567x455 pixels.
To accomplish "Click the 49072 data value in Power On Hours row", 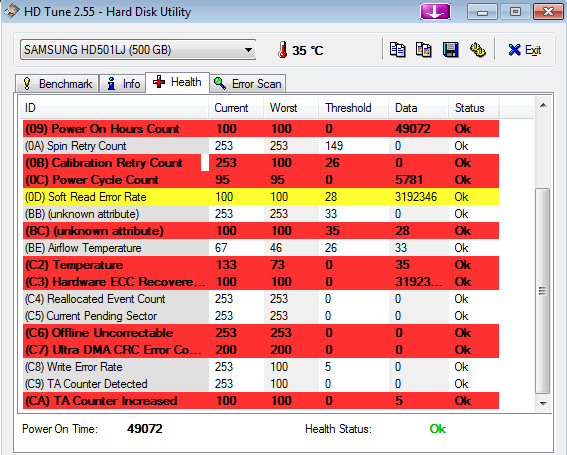I will [413, 129].
